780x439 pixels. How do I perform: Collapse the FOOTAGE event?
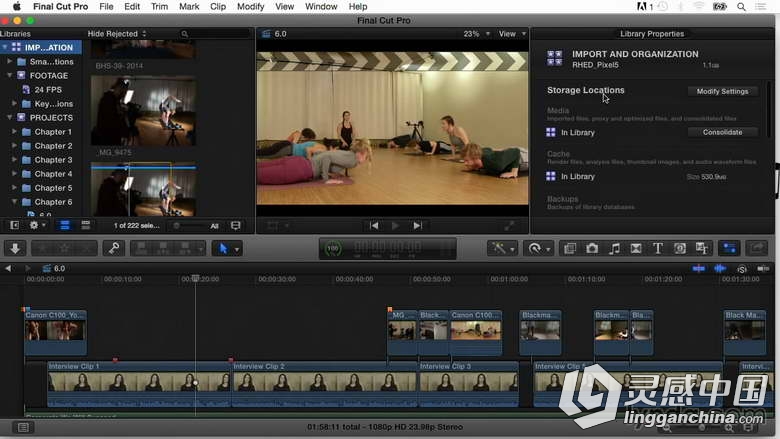(9, 76)
